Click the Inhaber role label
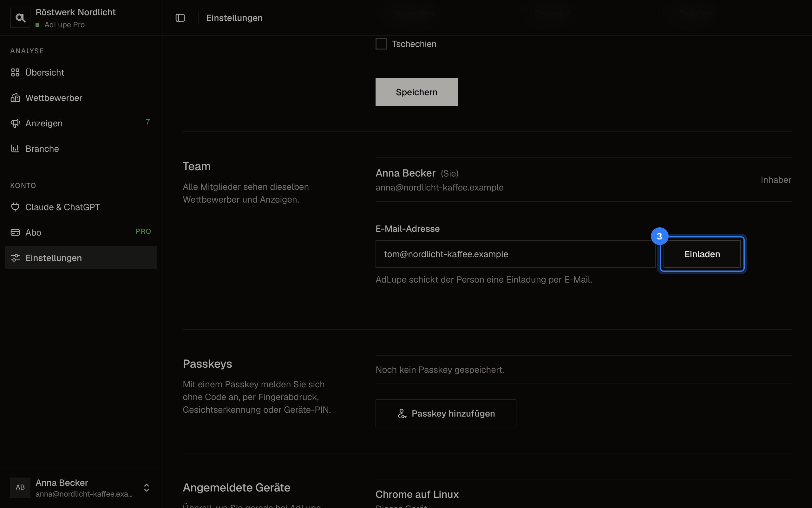812x508 pixels. 776,180
